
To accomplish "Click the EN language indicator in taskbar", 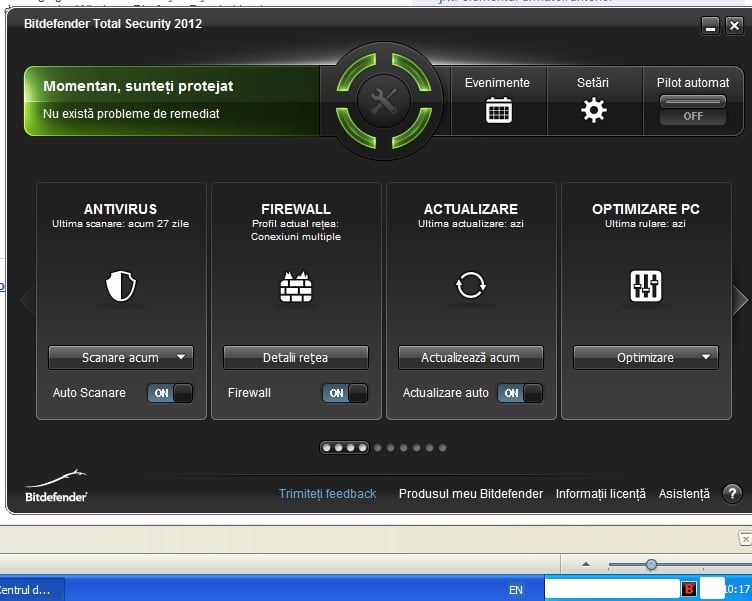I will coord(516,590).
